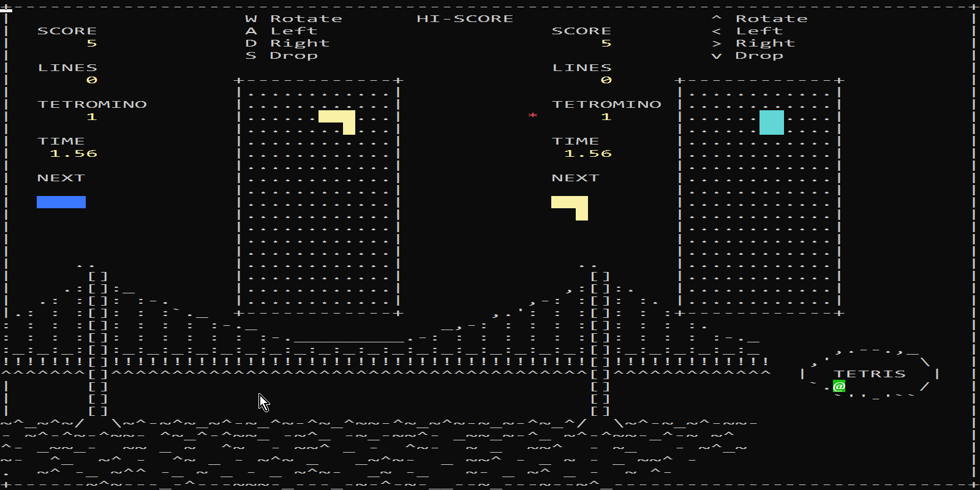Click the right player's NEXT label
The image size is (980, 490).
click(x=576, y=178)
